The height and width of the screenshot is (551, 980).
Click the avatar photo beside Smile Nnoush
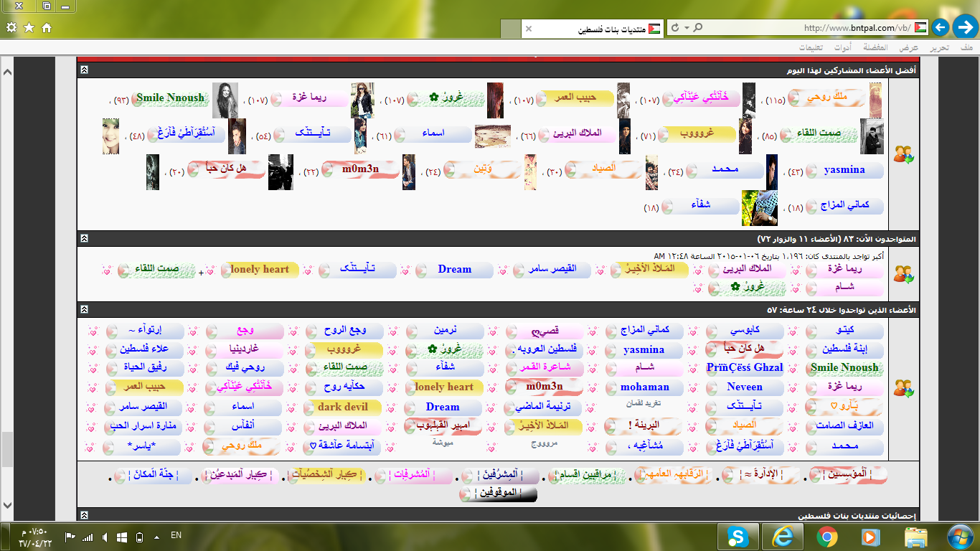tap(225, 100)
